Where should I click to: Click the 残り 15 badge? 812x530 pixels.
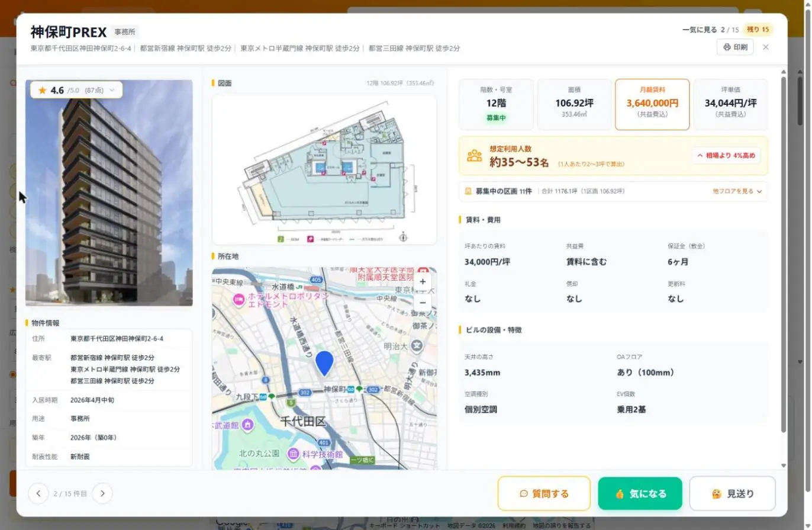pyautogui.click(x=758, y=30)
